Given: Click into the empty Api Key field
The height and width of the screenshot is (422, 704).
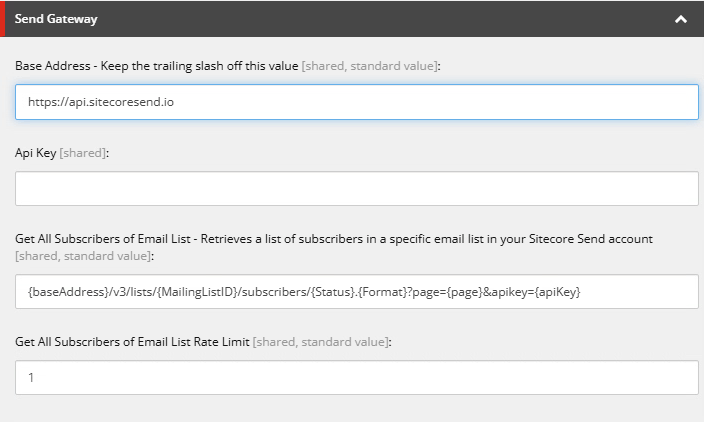Looking at the screenshot, I should pyautogui.click(x=356, y=188).
